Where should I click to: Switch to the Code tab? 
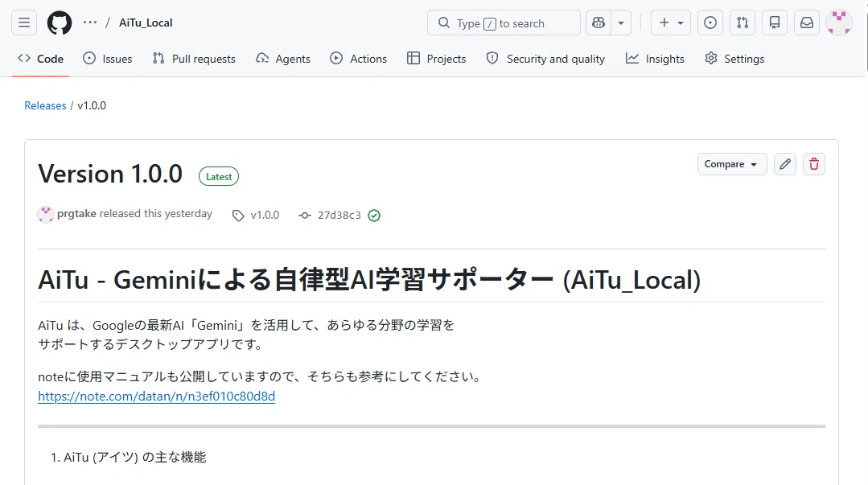tap(40, 59)
